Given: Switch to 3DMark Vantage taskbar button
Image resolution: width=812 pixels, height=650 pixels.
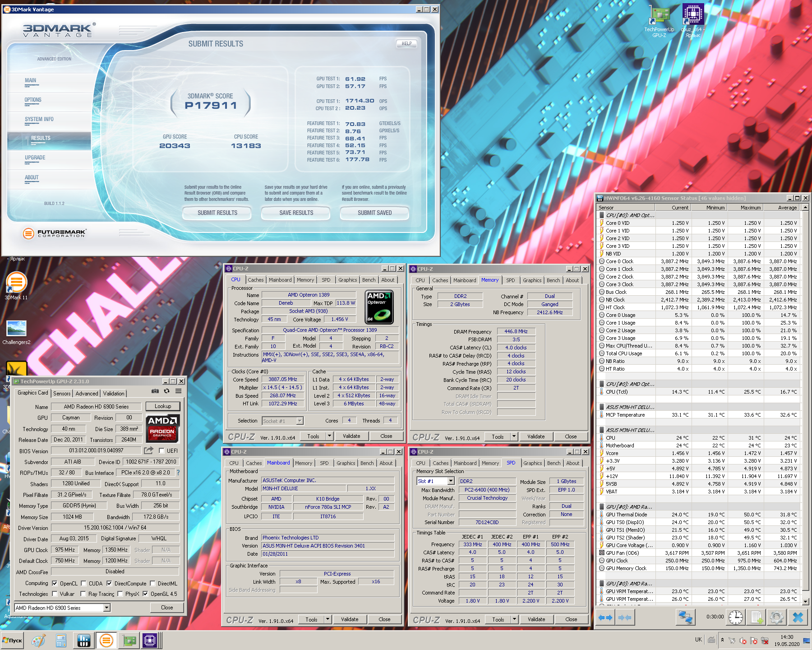Looking at the screenshot, I should point(106,641).
